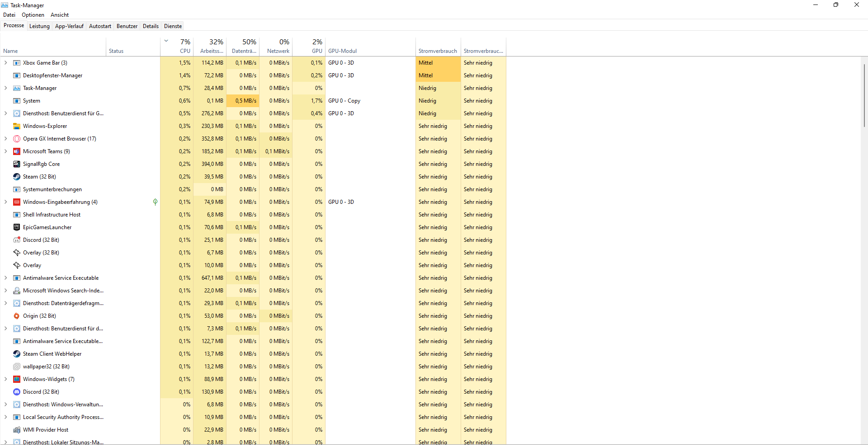
Task: Expand Diensthost: Datenträgerdefragm... group
Action: [x=5, y=303]
